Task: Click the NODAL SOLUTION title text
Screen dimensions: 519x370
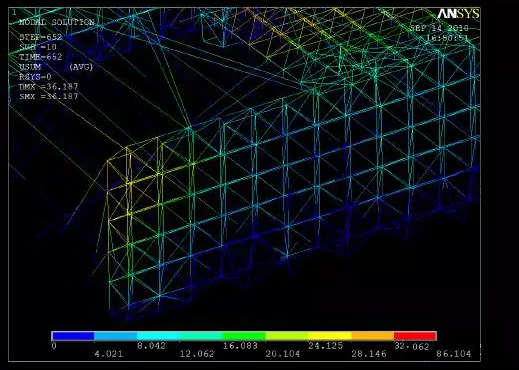Action: tap(57, 22)
